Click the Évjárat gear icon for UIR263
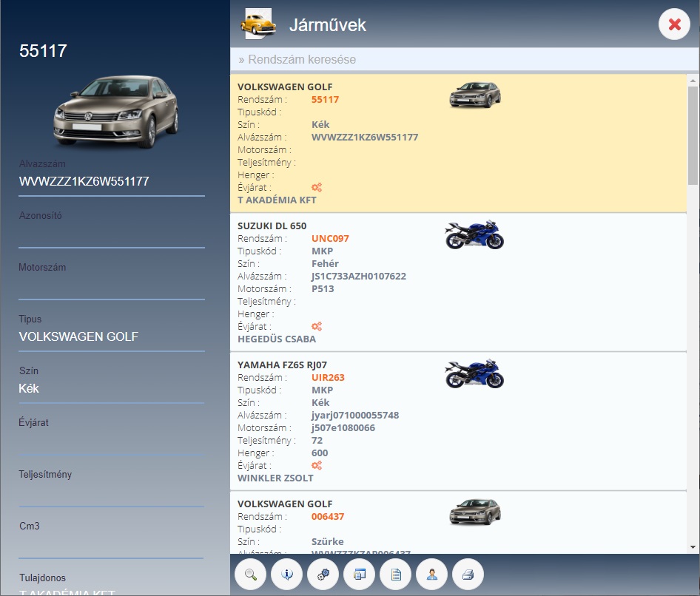This screenshot has width=700, height=596. click(317, 465)
